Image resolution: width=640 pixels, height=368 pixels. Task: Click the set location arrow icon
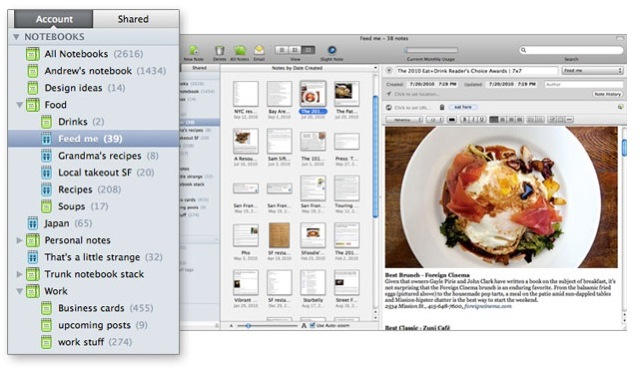click(x=389, y=94)
